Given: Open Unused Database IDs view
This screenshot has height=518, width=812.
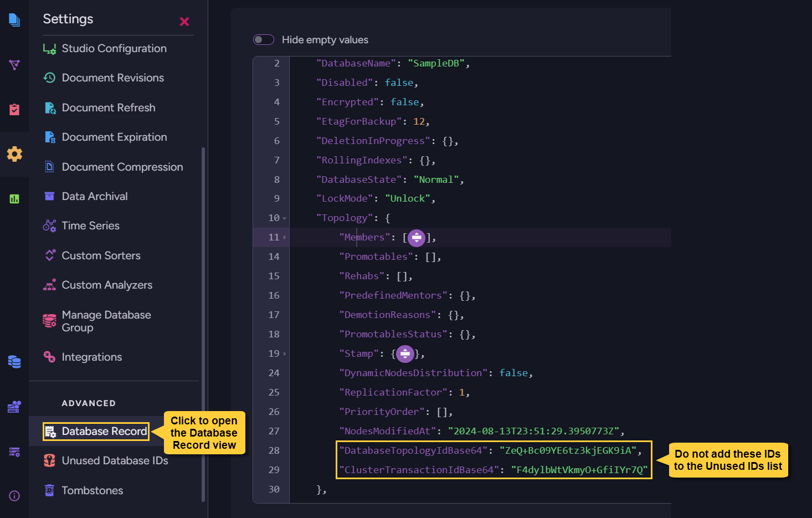Looking at the screenshot, I should 114,461.
